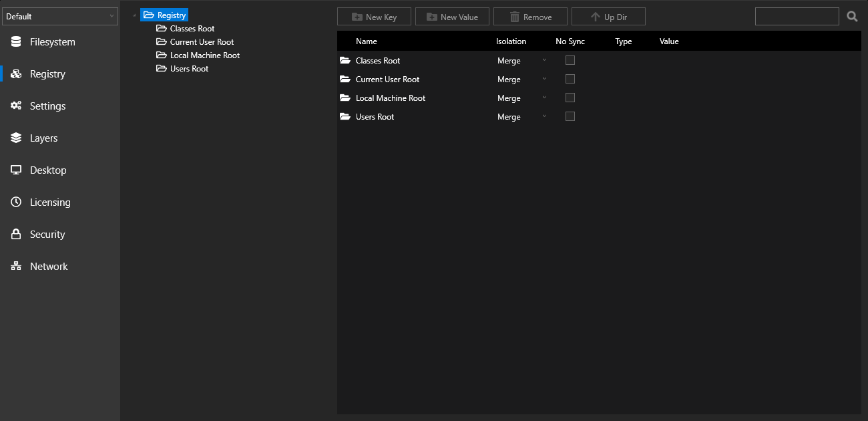This screenshot has width=868, height=421.
Task: Select the Layers stack icon
Action: [16, 138]
